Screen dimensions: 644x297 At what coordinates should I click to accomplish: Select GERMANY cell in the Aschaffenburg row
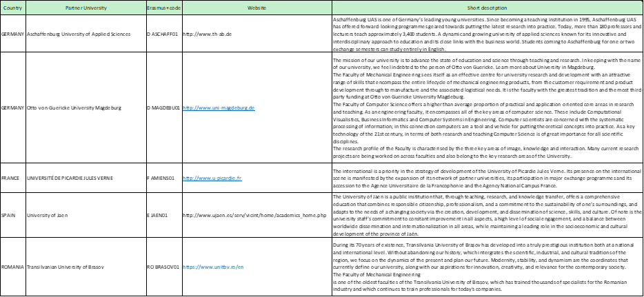12,34
